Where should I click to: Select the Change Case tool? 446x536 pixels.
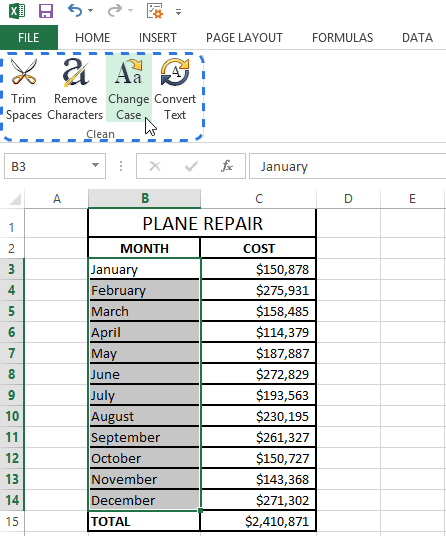click(x=129, y=89)
